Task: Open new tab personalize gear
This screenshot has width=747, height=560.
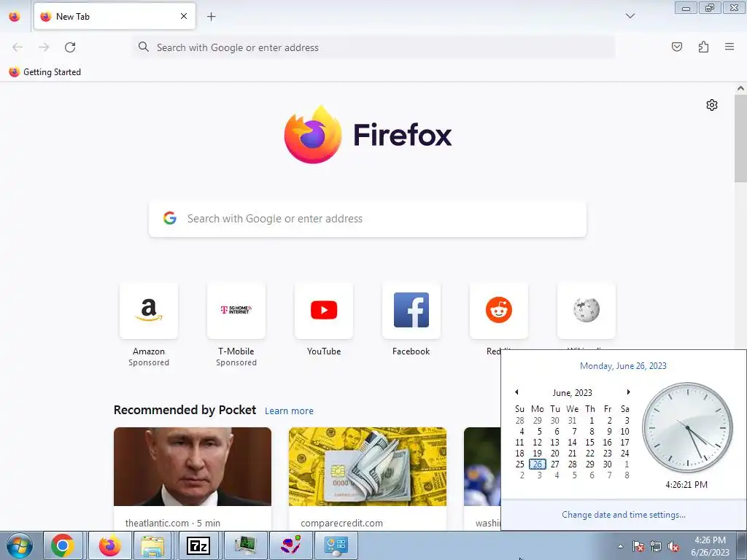Action: click(712, 105)
